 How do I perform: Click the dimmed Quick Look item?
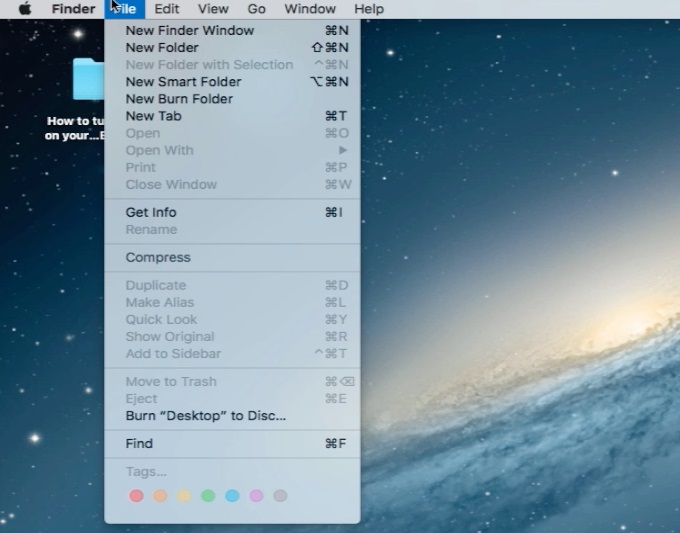point(232,320)
